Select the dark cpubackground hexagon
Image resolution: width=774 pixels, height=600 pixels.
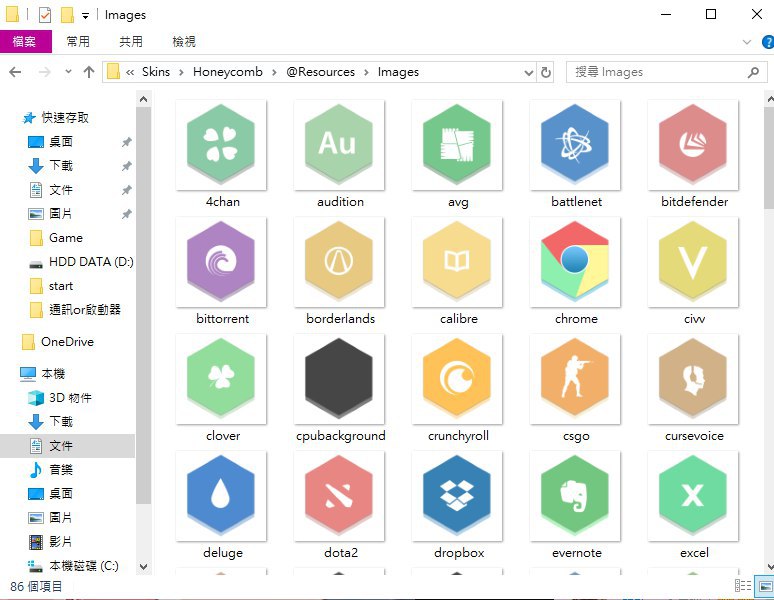339,379
